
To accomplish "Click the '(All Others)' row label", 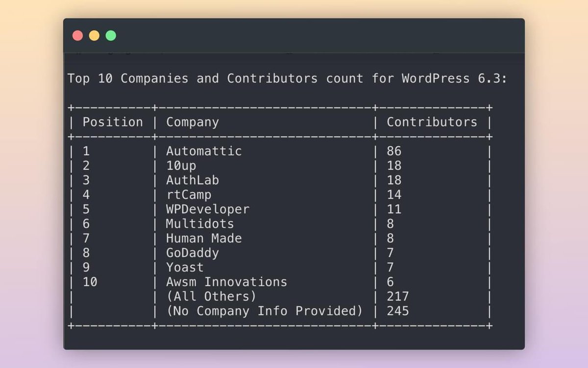I will [211, 297].
